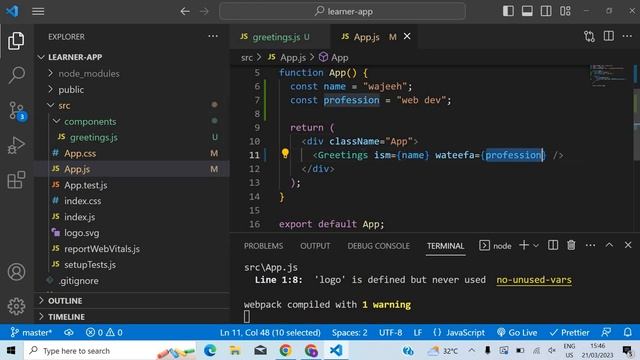Toggle secondary side bar layout icon

[546, 11]
